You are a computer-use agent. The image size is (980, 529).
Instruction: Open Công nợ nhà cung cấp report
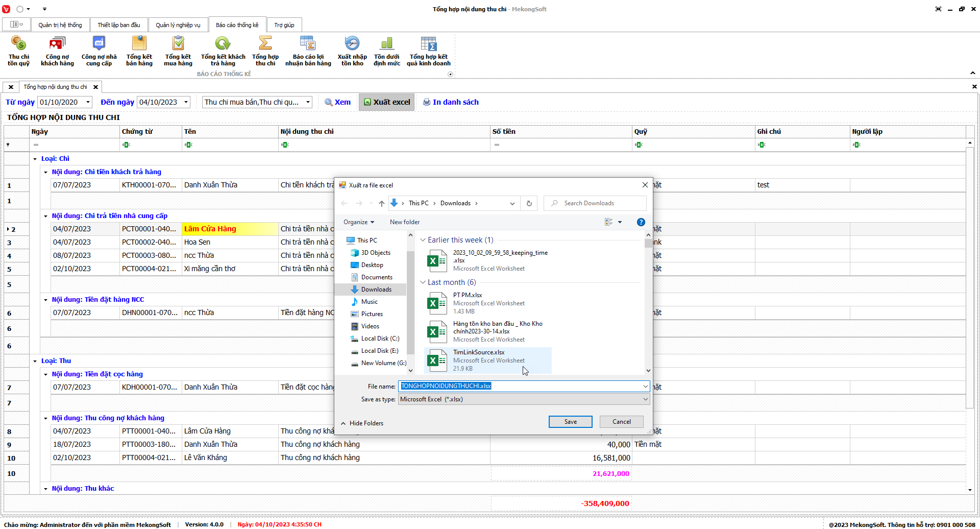point(99,51)
